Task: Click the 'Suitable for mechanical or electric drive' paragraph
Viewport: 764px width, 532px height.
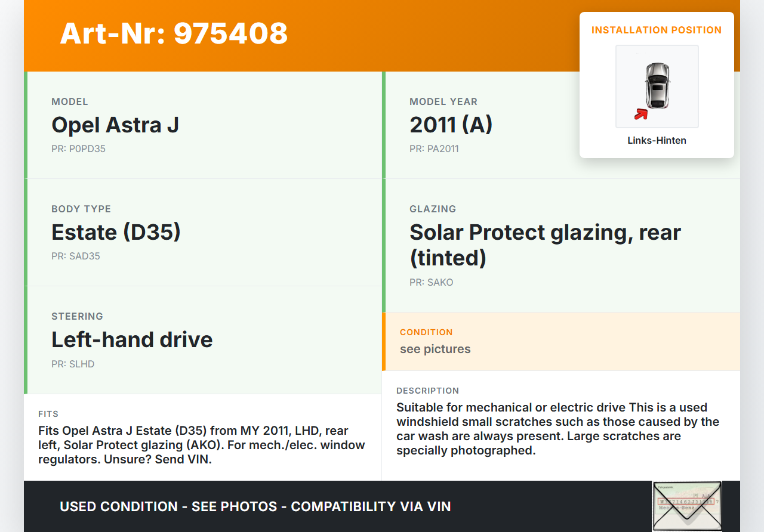Action: 558,429
